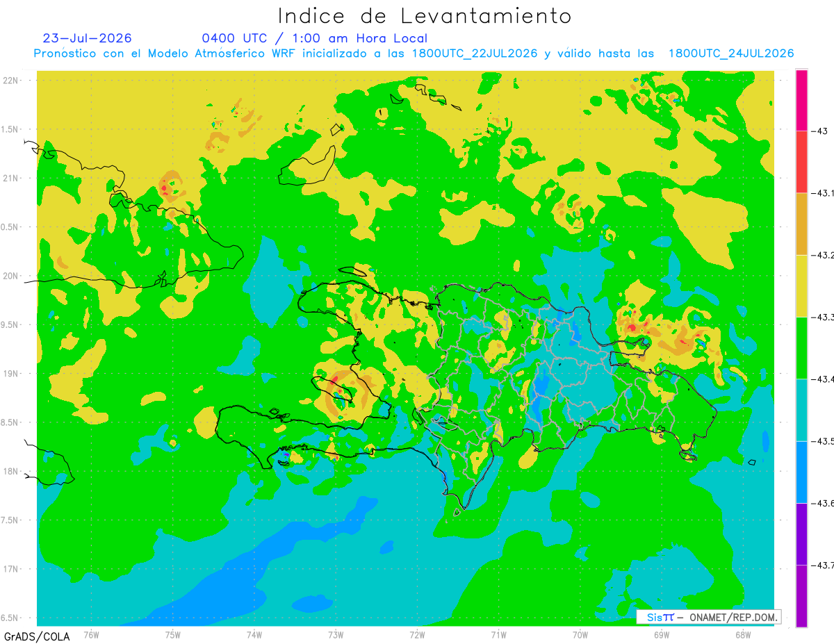This screenshot has width=834, height=644.
Task: Click the bottom violet legend segment below -43.7
Action: point(801,595)
